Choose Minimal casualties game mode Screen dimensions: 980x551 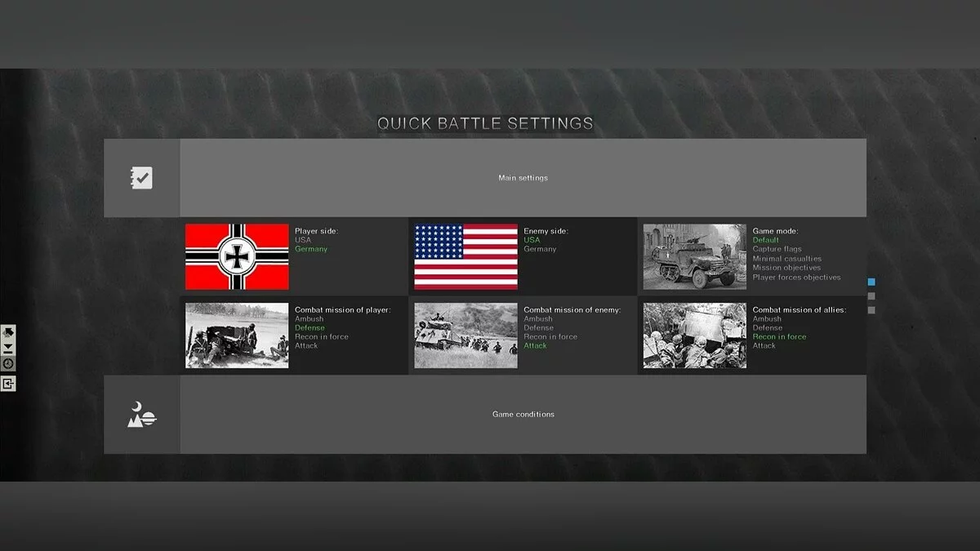pos(786,259)
